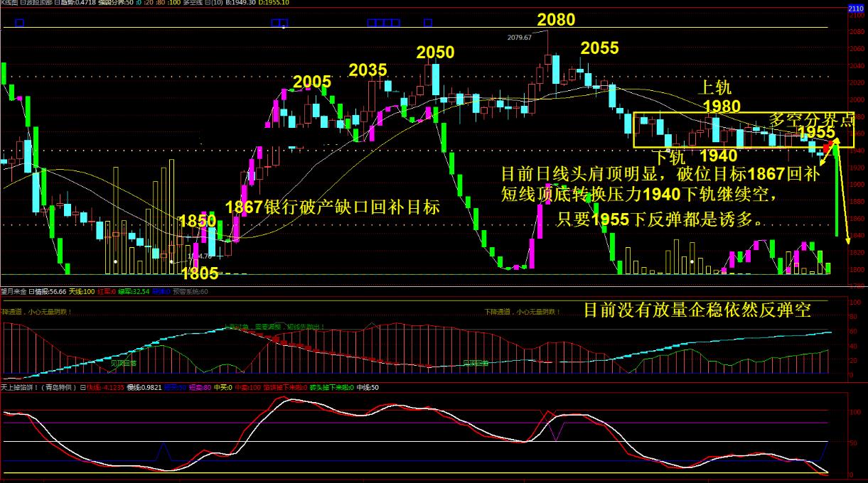This screenshot has height=483, width=868.
Task: Select the 天上掉馅饼 indicator name
Action: click(x=38, y=388)
